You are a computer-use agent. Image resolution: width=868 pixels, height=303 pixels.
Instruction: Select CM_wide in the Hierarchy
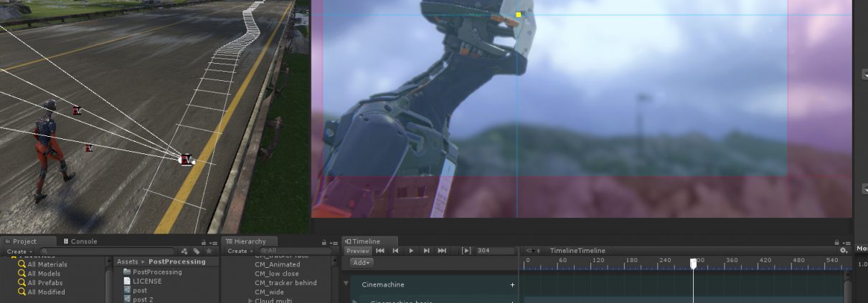coord(269,292)
